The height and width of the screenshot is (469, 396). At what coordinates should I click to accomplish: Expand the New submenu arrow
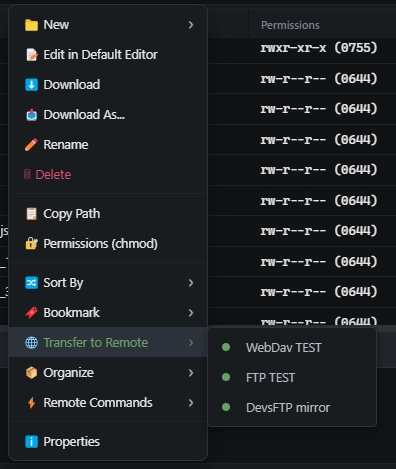coord(191,25)
